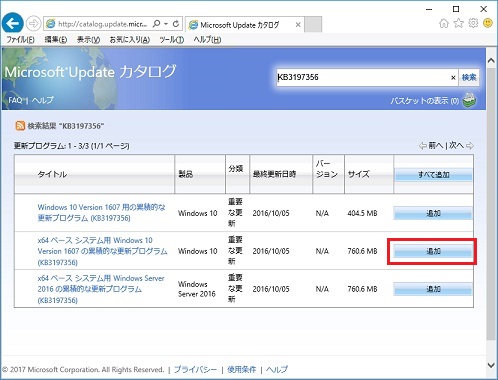Viewport: 498px width, 380px height.
Task: Open the 表示(V) menu
Action: pyautogui.click(x=88, y=40)
